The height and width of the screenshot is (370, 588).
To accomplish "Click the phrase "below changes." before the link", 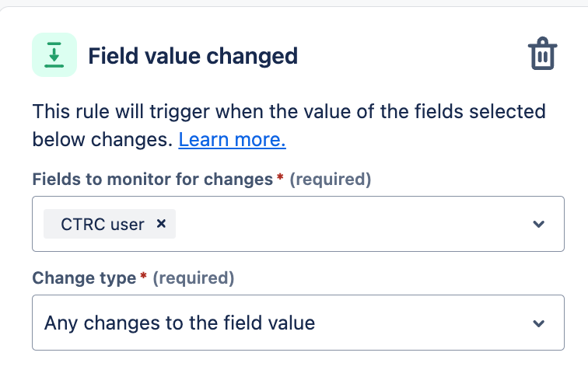I will [x=103, y=140].
